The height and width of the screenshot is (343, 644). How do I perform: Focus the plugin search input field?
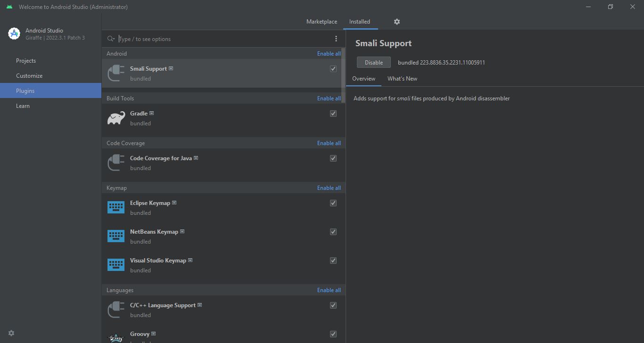(x=224, y=39)
